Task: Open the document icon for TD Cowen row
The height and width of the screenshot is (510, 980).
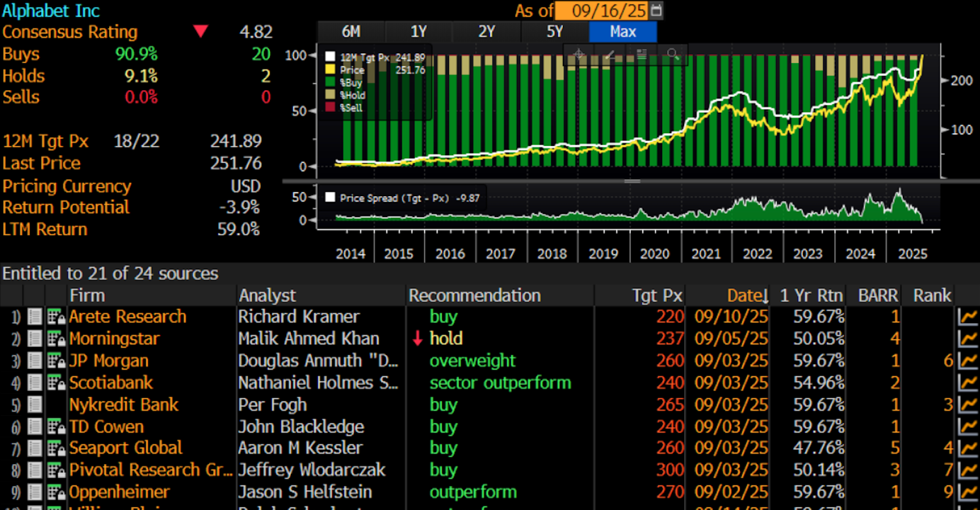Action: click(x=35, y=427)
